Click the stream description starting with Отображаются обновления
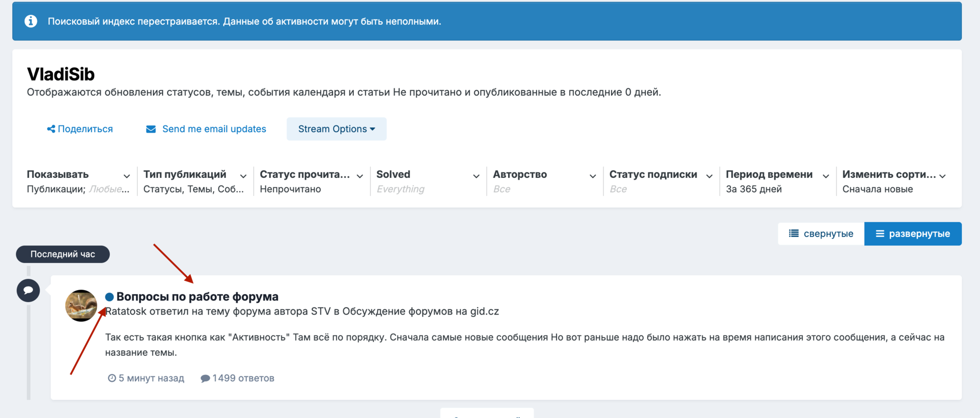This screenshot has height=418, width=980. click(344, 92)
